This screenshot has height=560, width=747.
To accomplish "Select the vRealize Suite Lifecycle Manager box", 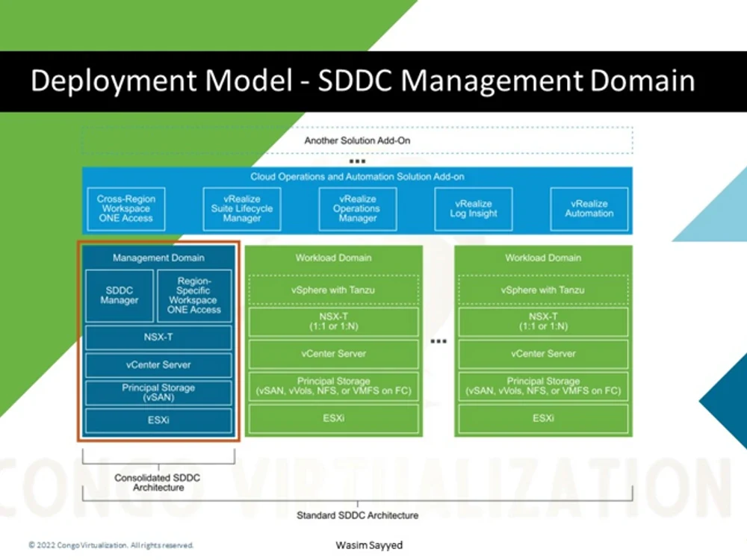I will click(241, 209).
